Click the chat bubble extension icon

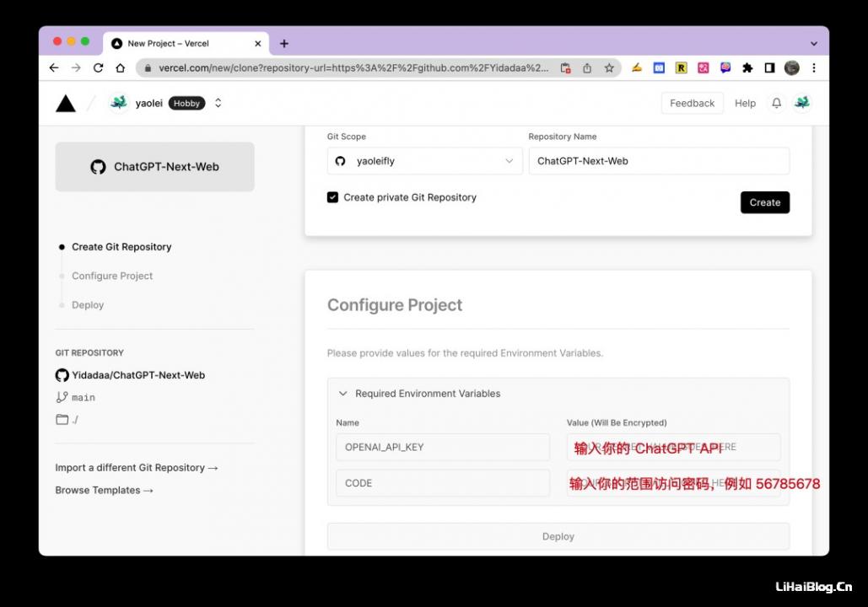pos(725,67)
